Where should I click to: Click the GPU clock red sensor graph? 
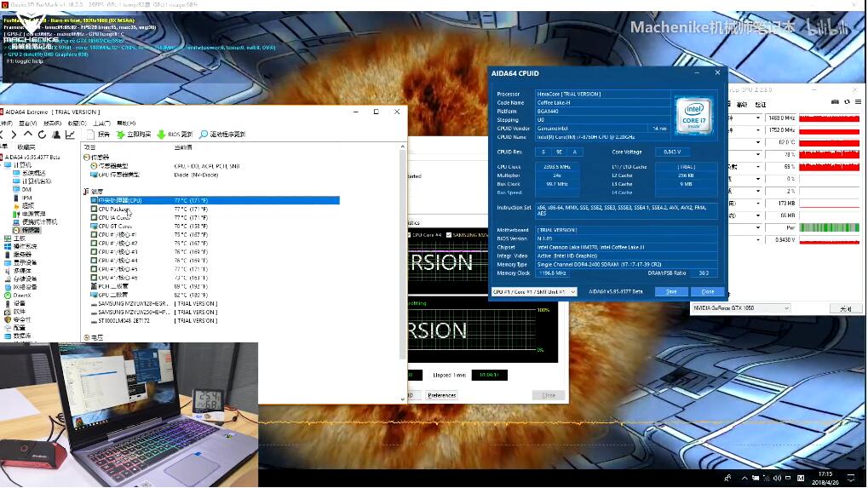[830, 118]
